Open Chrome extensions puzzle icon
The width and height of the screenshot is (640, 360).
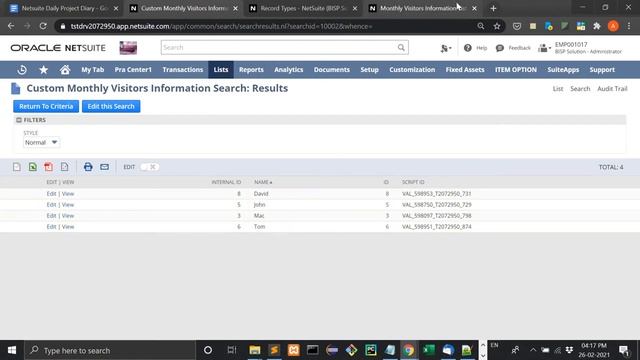[x=597, y=26]
